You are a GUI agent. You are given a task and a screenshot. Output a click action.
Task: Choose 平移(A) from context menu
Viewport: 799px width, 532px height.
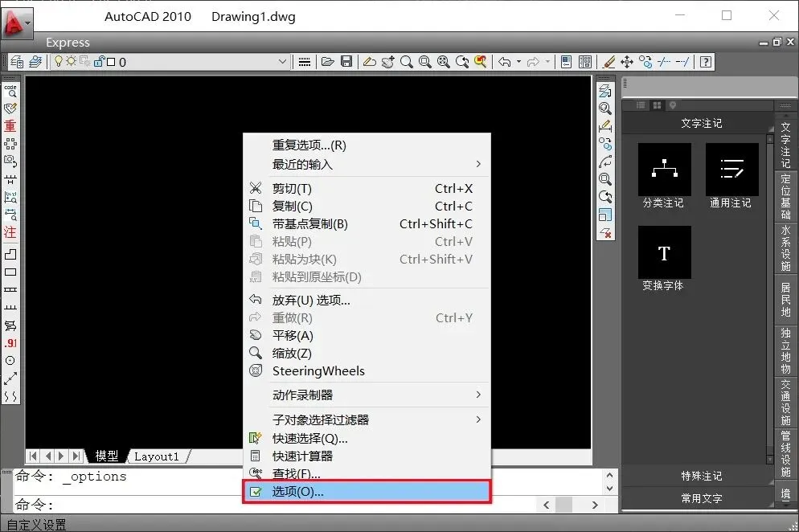[x=367, y=335]
